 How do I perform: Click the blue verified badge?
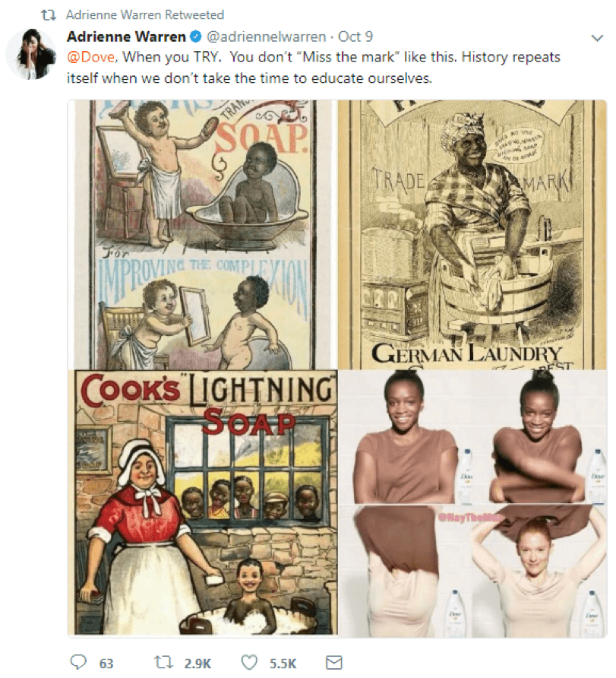click(x=196, y=36)
